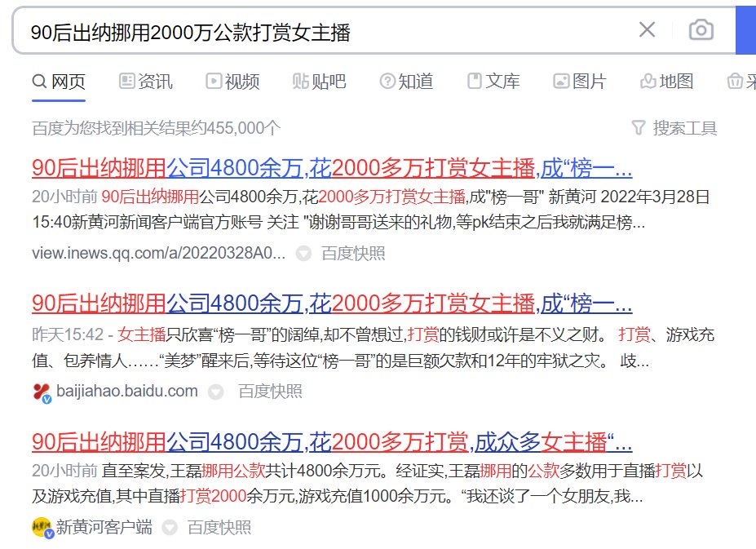Open 百度快照 for the 新黄河客户端 result
Viewport: 756px width, 549px height.
click(219, 527)
